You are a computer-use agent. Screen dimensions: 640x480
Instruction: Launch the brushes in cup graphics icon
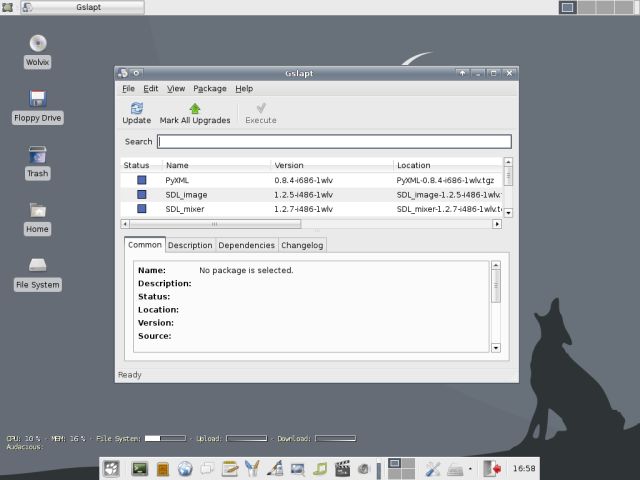252,469
